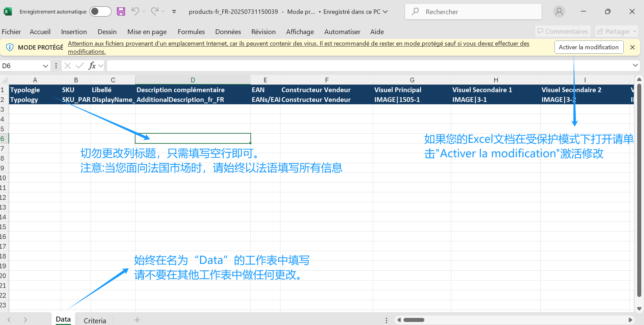Add a new sheet with plus icon
The width and height of the screenshot is (644, 325).
[x=137, y=320]
